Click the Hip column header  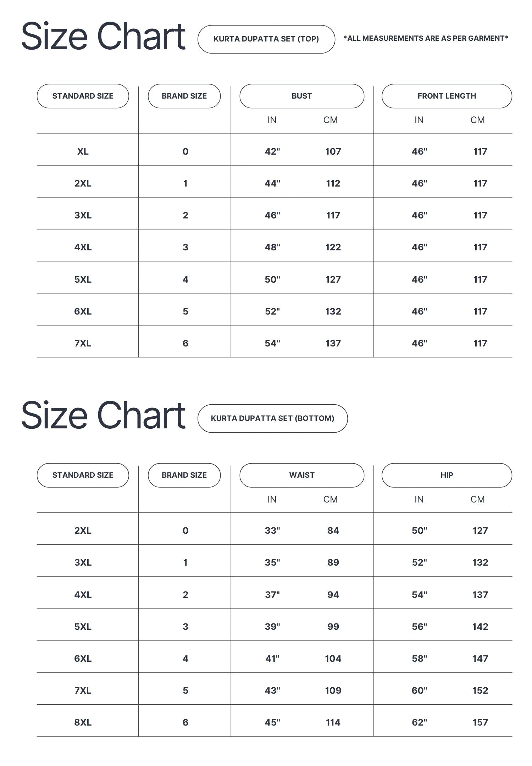point(447,475)
